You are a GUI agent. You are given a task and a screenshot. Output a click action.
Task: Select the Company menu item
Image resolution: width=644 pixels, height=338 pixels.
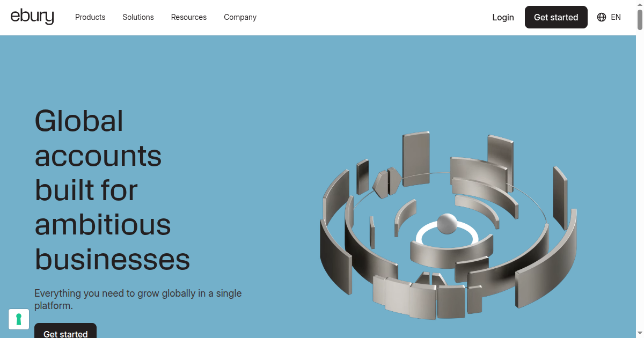(x=240, y=17)
